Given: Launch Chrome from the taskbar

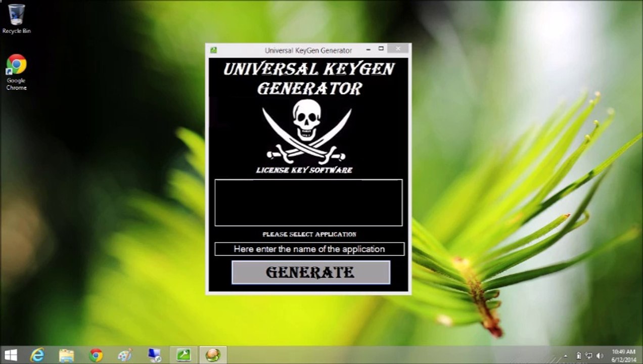Looking at the screenshot, I should coord(96,355).
